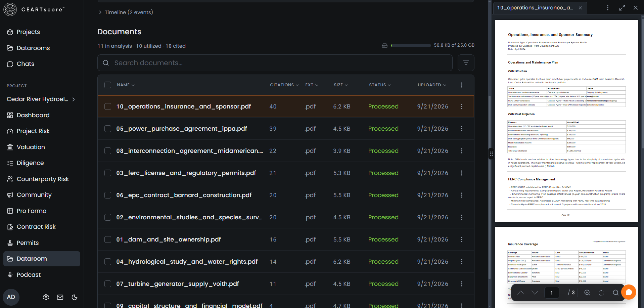
Task: Rotate the PDF page with rotate icon
Action: tap(601, 293)
